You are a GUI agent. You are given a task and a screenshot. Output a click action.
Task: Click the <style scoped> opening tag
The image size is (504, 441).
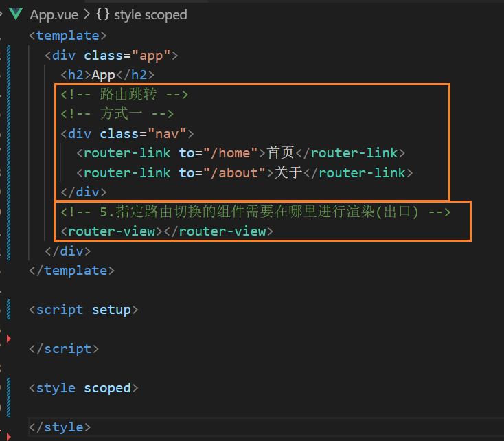pyautogui.click(x=84, y=388)
